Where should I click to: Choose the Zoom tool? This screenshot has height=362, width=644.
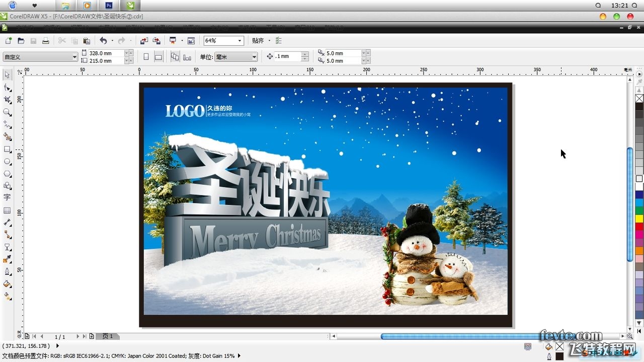point(7,112)
